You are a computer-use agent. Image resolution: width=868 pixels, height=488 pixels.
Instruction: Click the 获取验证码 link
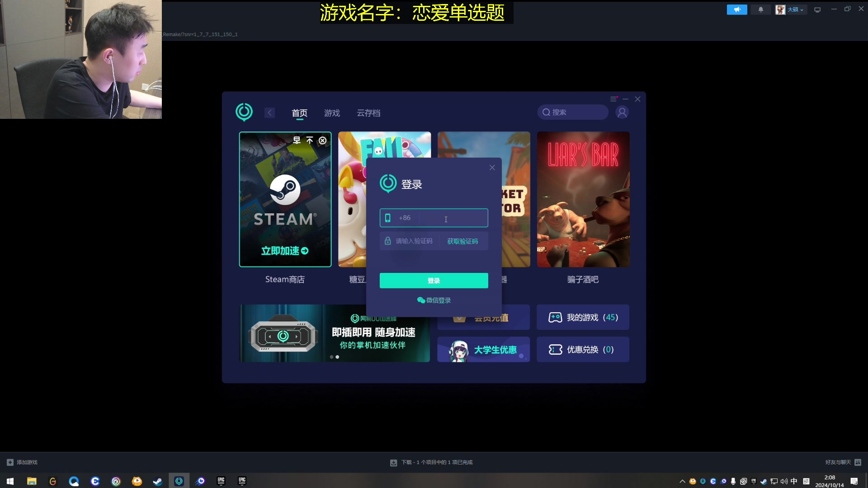[x=462, y=241]
